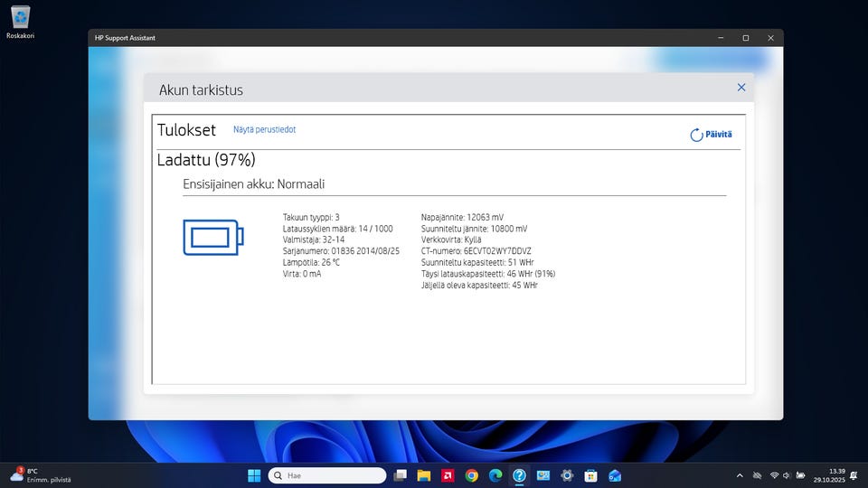This screenshot has width=868, height=488.
Task: Click the Hae search box in taskbar
Action: pos(328,475)
